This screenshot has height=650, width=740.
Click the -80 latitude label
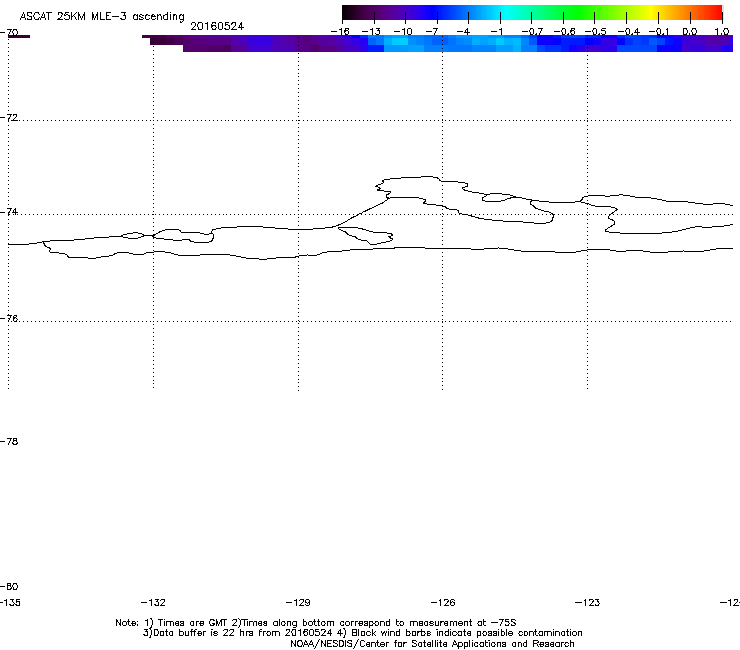9,586
